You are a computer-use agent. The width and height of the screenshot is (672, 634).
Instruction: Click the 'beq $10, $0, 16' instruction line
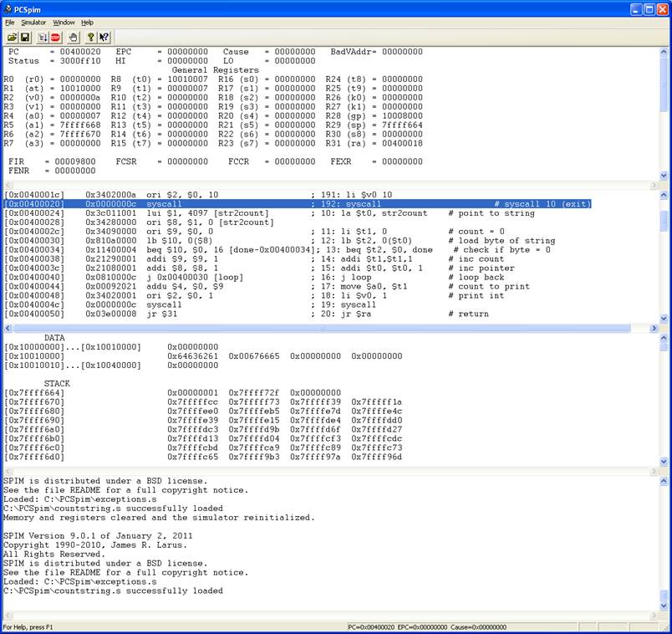tap(277, 249)
